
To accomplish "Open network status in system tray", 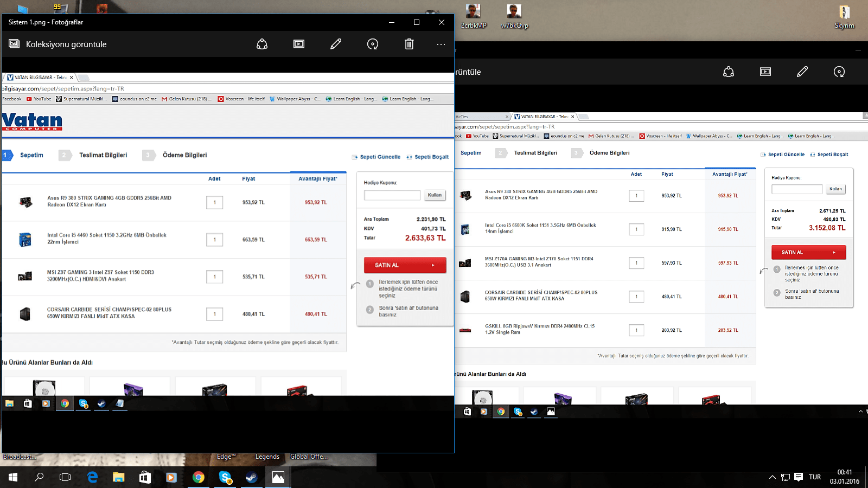I will click(x=785, y=477).
